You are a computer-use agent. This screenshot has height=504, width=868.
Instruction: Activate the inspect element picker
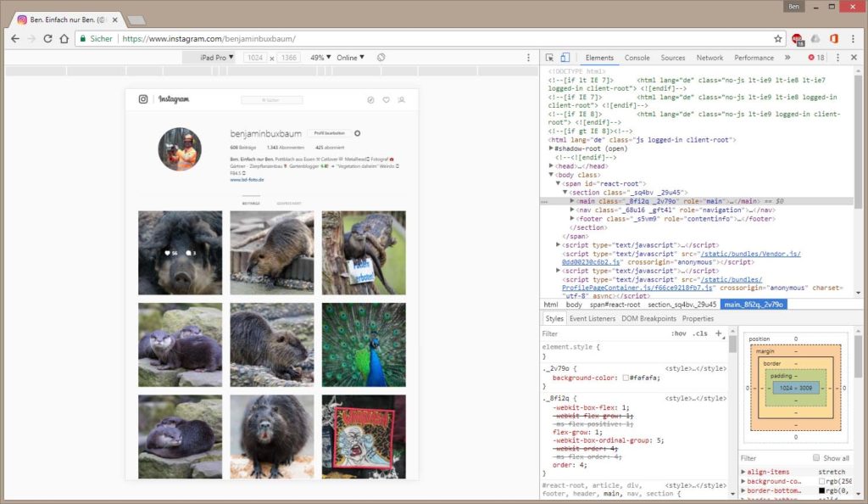549,58
